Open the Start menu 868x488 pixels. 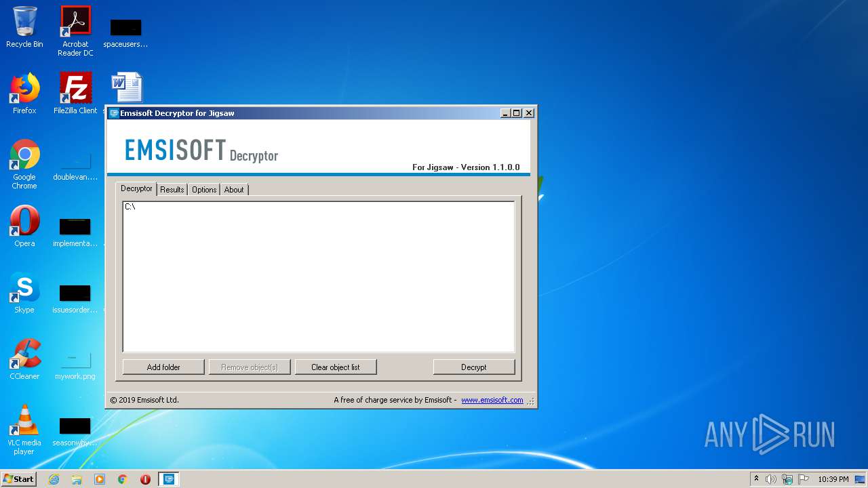[x=19, y=479]
